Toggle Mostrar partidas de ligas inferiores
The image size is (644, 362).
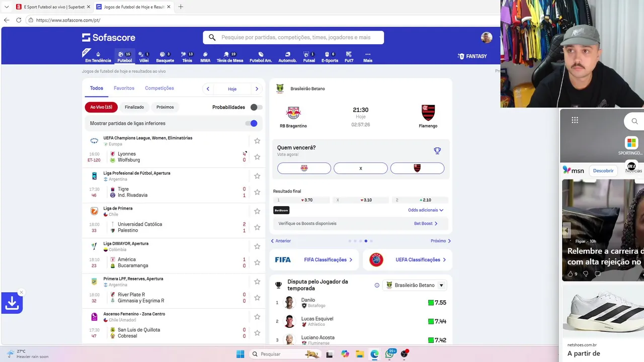252,123
